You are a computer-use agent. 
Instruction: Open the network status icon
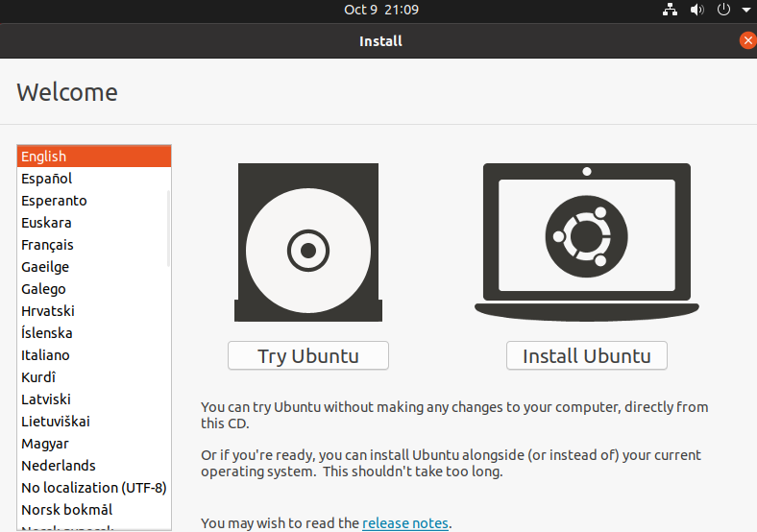tap(670, 10)
